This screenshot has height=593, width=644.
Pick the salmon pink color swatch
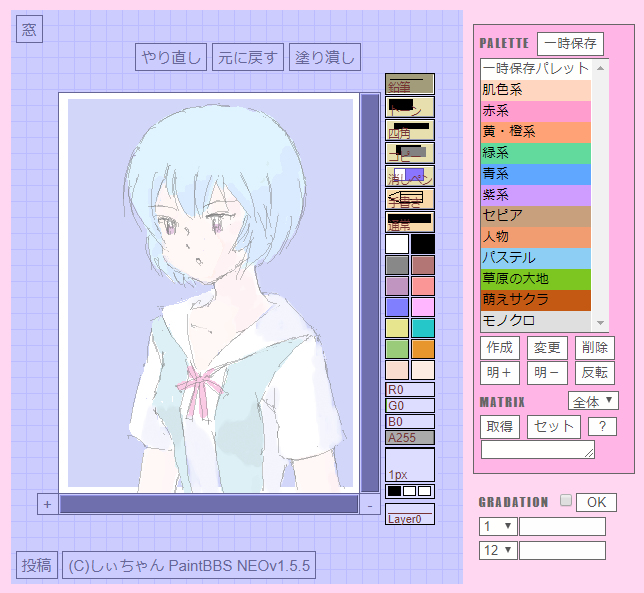coord(423,286)
